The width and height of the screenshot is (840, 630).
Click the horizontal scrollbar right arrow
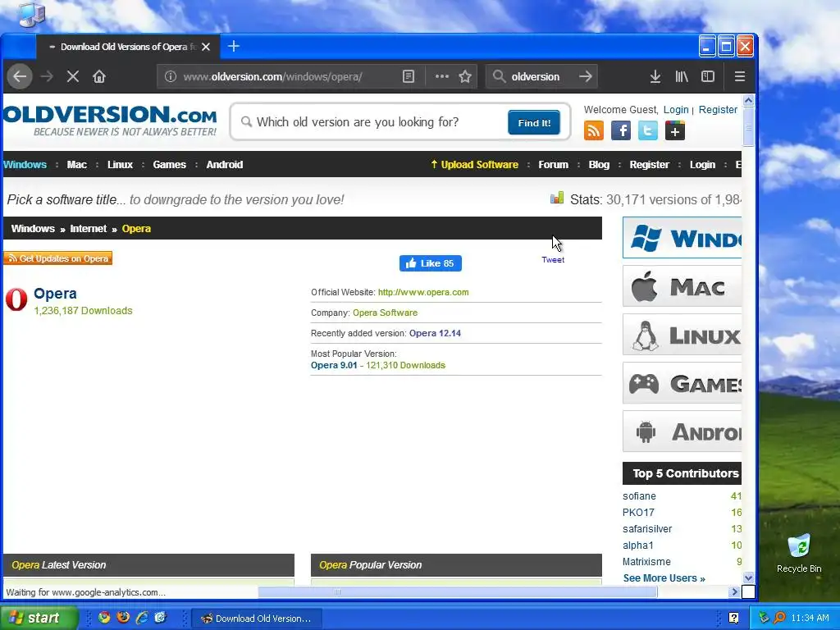[x=734, y=592]
